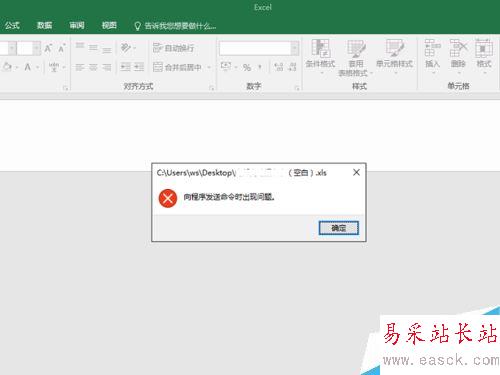Open the number format combo box
Viewport: 500px width, 375px height.
259,48
